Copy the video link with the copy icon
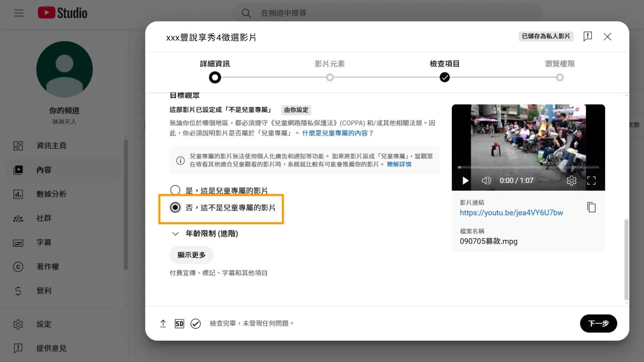Image resolution: width=644 pixels, height=362 pixels. coord(591,207)
